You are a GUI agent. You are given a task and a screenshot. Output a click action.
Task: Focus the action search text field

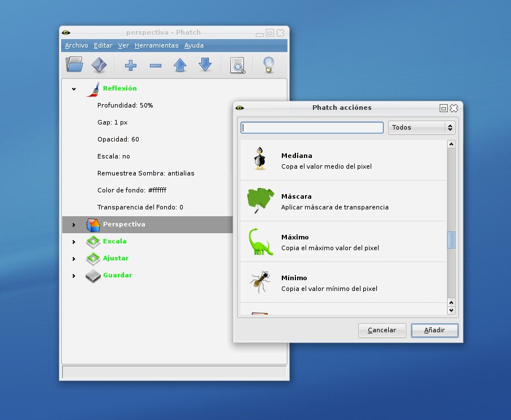coord(312,127)
